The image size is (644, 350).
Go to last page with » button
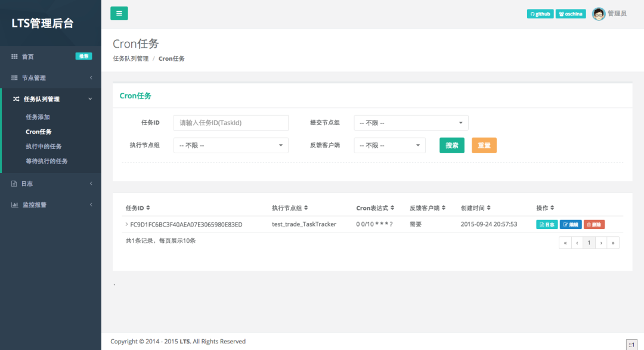(613, 243)
